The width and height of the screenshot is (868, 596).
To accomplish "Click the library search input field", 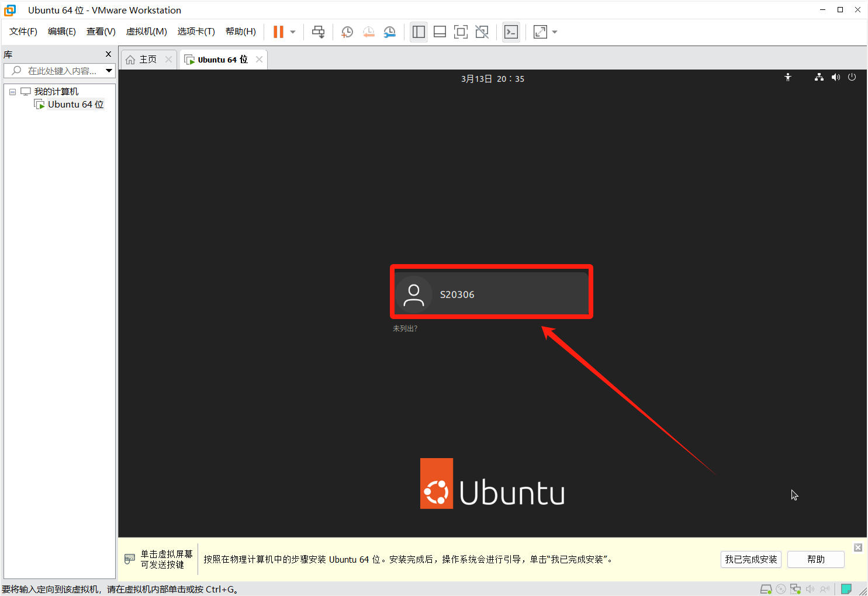I will [61, 71].
